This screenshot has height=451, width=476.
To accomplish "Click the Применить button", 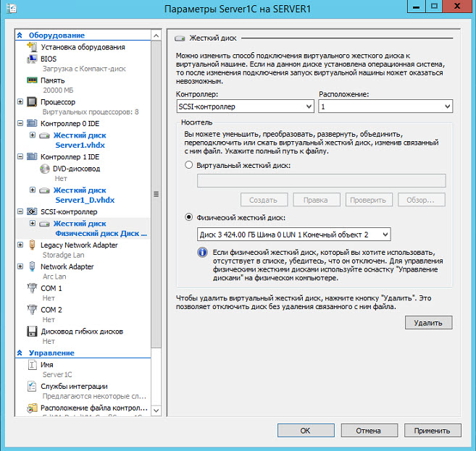I will [433, 431].
